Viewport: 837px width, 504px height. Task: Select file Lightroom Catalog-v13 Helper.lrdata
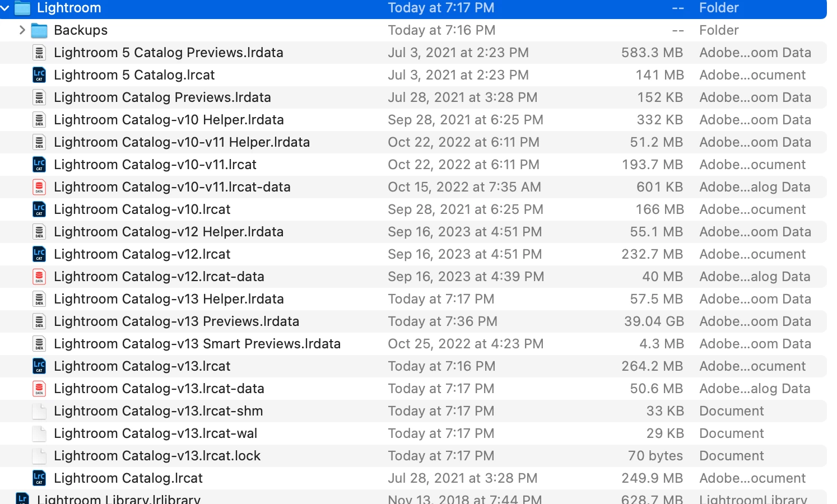pos(169,299)
